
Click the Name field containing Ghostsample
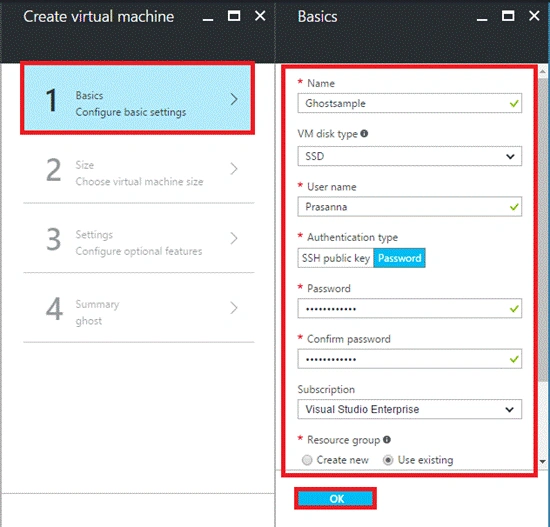[409, 103]
